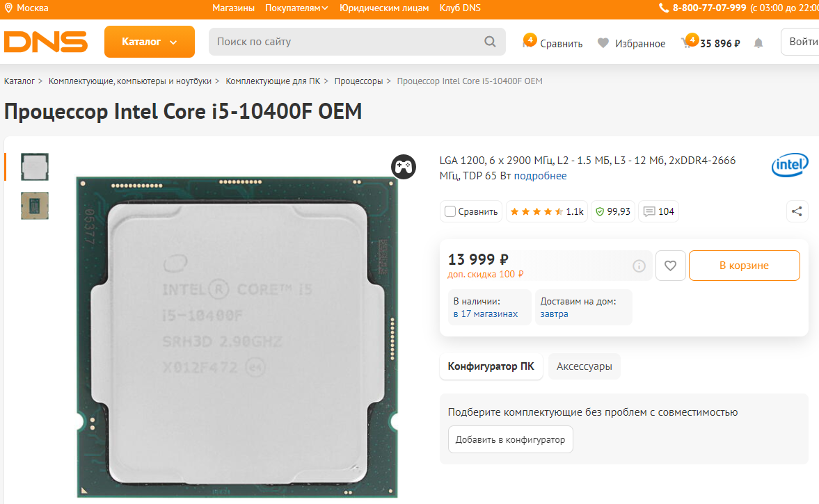Click the search magnifier icon
Viewport: 819px width, 504px height.
click(x=489, y=42)
